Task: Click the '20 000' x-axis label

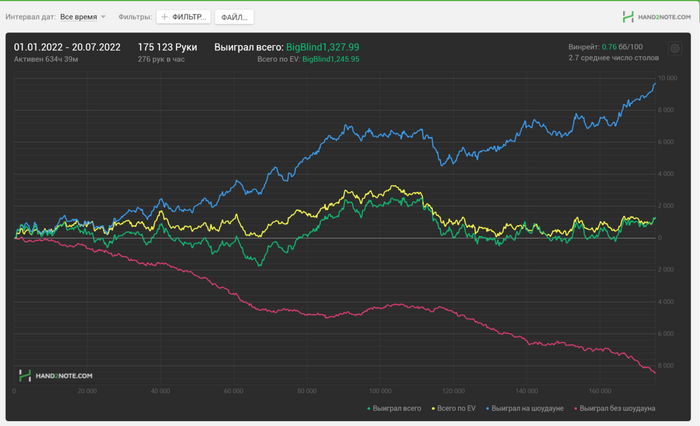Action: (x=87, y=391)
